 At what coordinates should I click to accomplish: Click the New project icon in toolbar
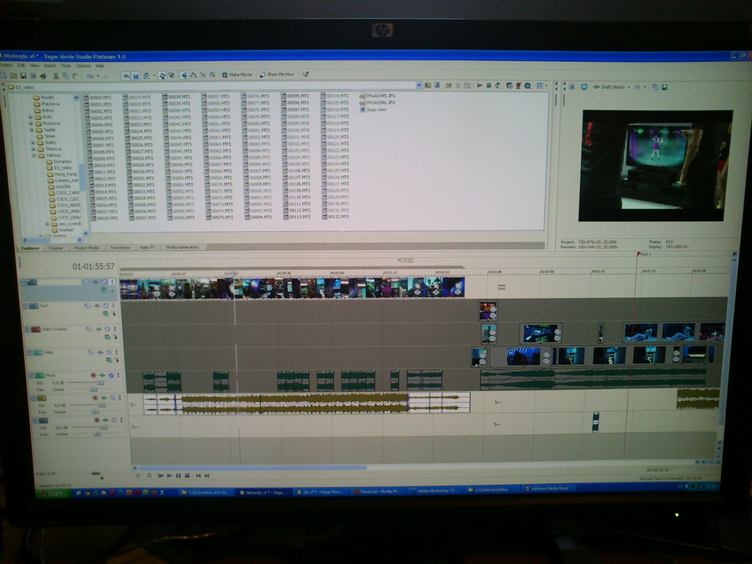click(4, 76)
